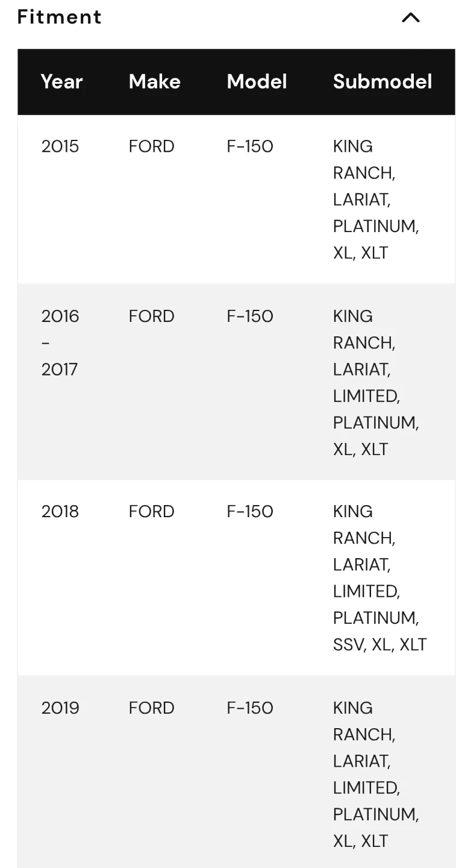Select the 2015 year cell
This screenshot has height=868, width=456.
coord(60,146)
